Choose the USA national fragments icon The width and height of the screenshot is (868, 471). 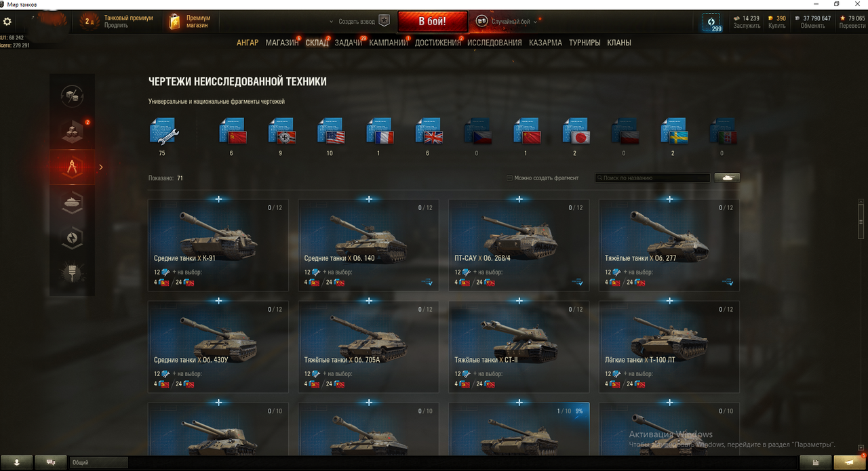330,131
